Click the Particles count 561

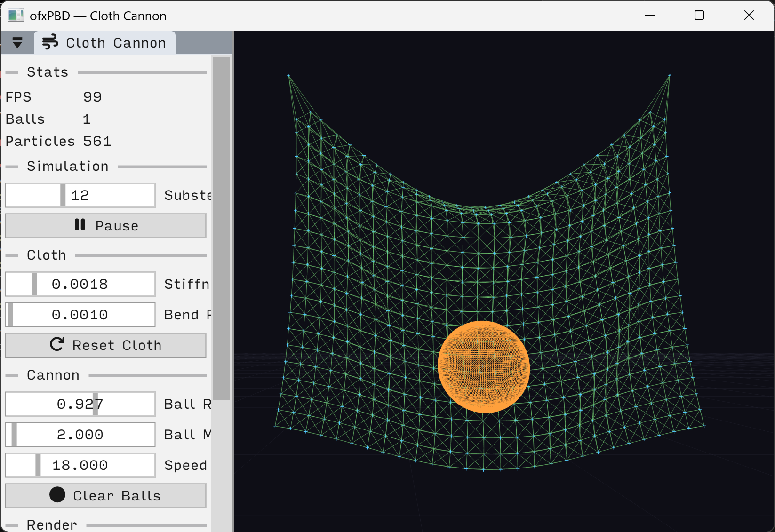point(97,141)
